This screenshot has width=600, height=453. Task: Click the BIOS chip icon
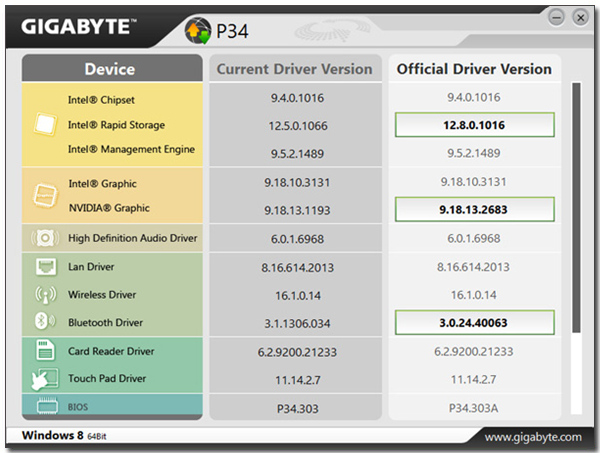coord(47,406)
